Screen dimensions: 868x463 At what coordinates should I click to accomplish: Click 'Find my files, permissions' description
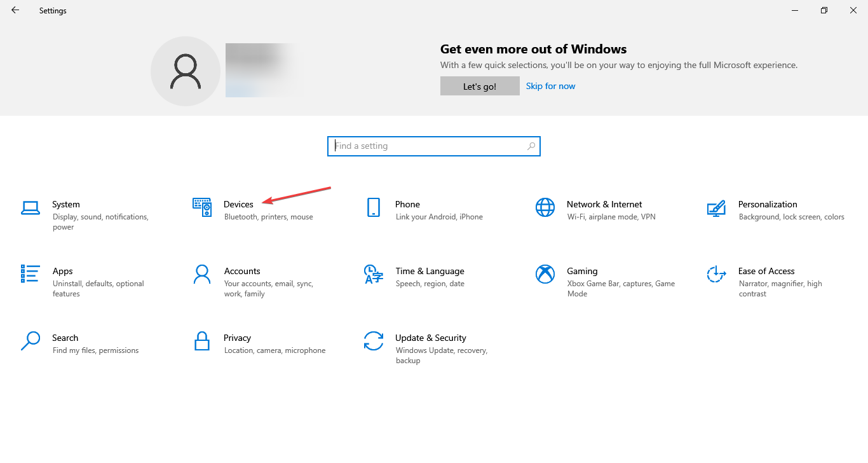pyautogui.click(x=95, y=350)
